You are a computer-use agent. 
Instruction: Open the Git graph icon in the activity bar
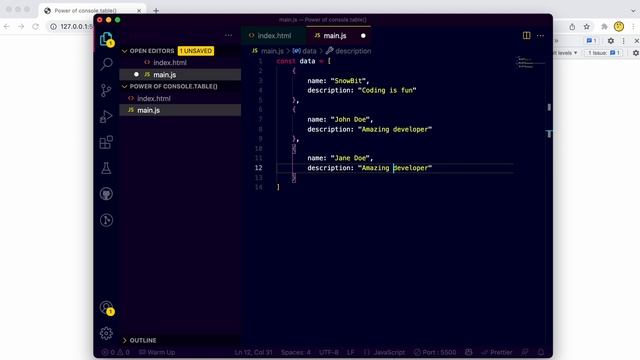pos(106,220)
